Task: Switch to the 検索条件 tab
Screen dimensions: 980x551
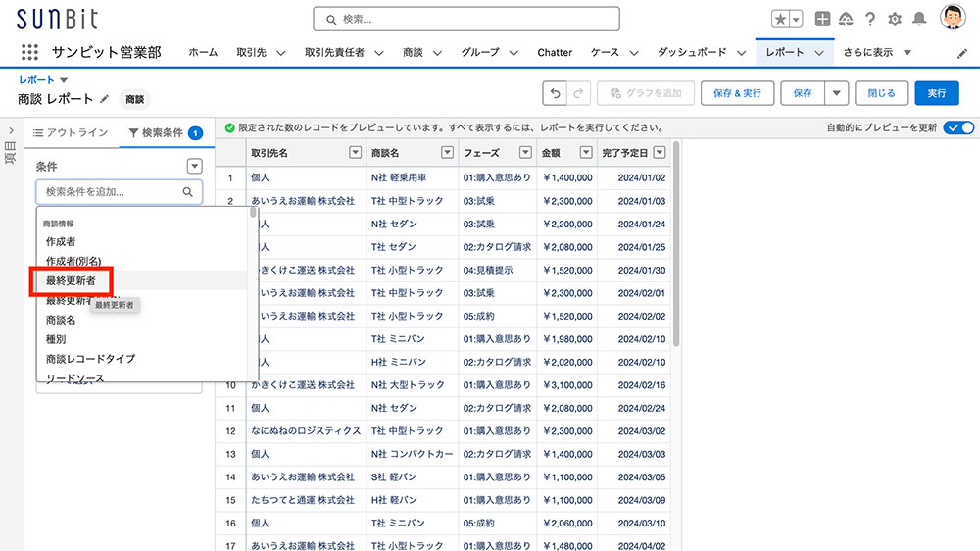Action: pos(166,132)
